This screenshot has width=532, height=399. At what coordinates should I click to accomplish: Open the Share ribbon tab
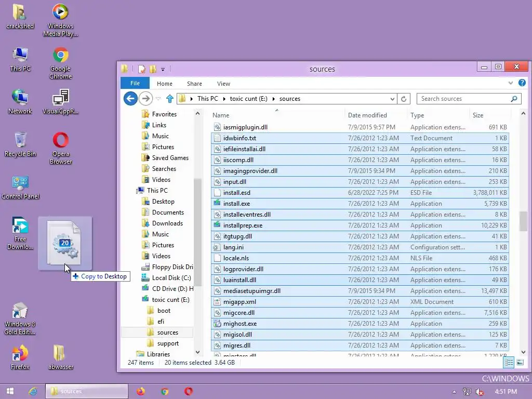tap(194, 84)
